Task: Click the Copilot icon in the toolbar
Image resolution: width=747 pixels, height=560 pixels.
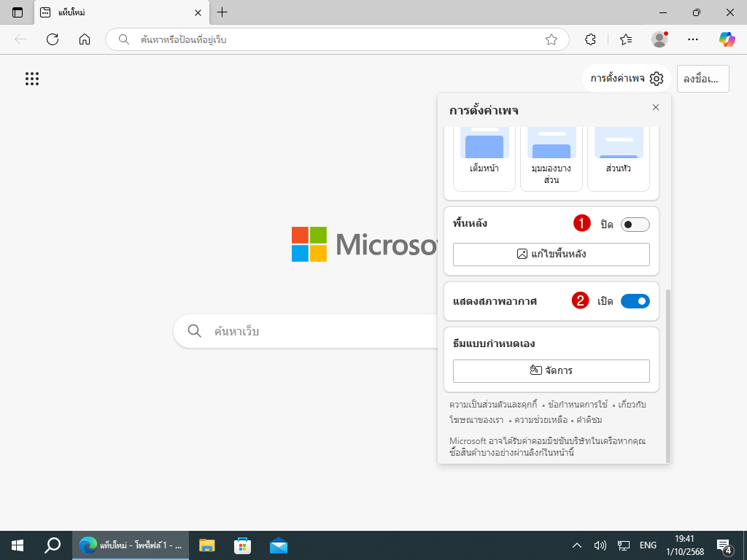Action: 727,39
